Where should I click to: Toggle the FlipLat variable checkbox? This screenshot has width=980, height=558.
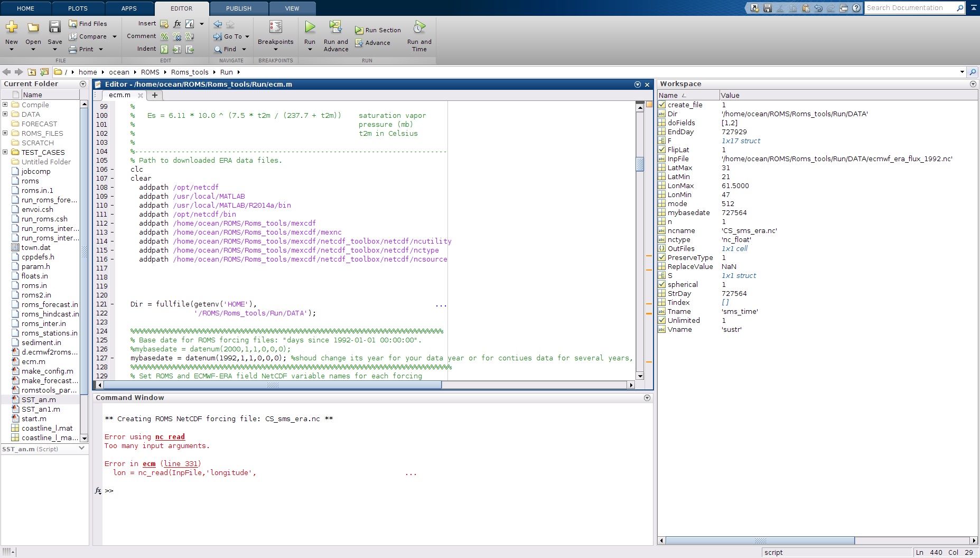[x=662, y=150]
